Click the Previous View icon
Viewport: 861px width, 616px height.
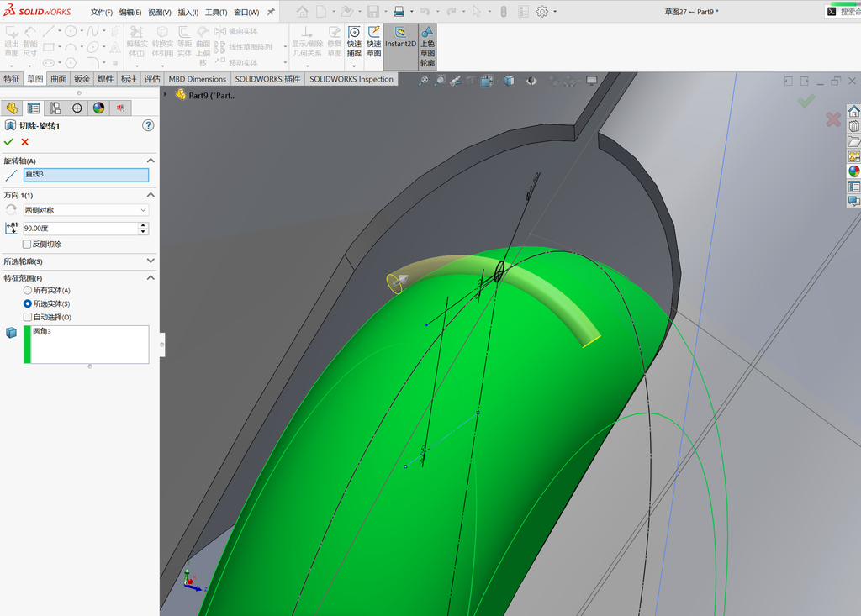pos(455,82)
